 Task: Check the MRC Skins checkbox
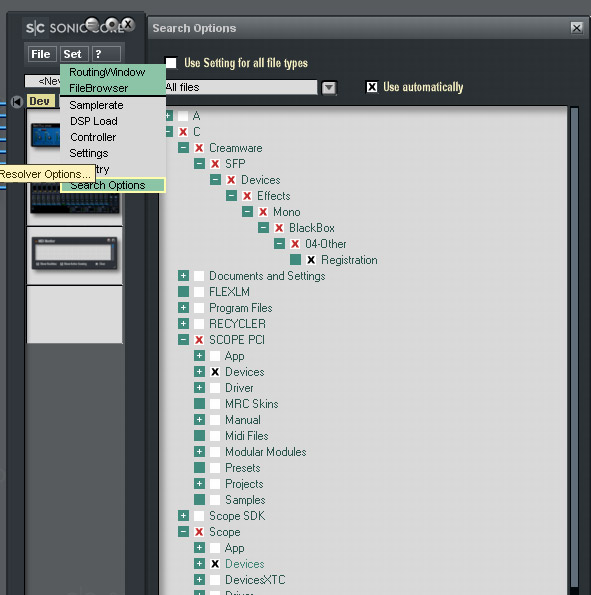[215, 404]
